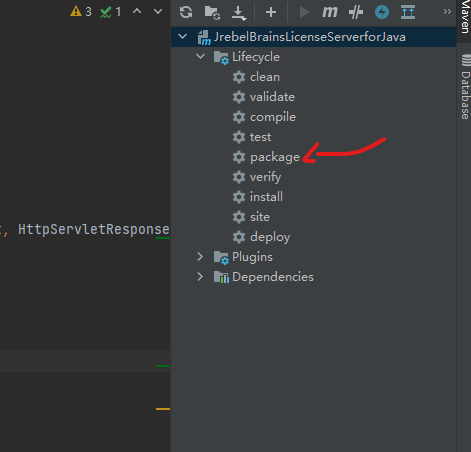Select the package lifecycle goal

click(275, 157)
